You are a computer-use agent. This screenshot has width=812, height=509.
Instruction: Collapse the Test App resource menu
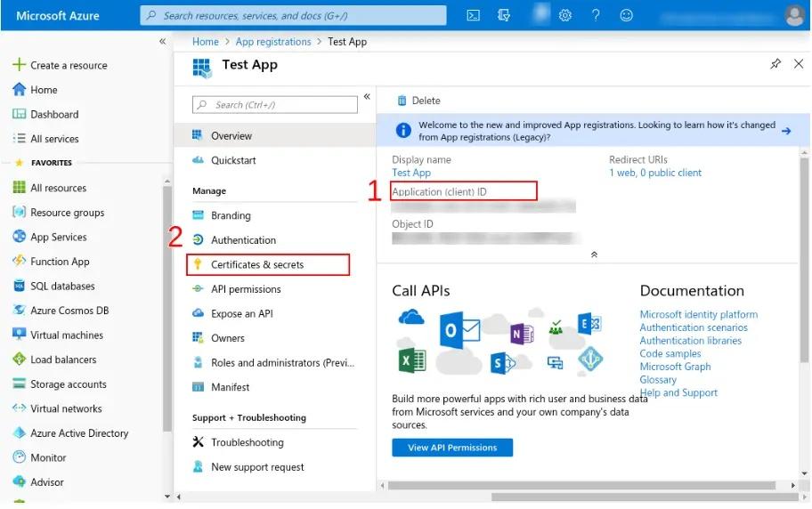367,96
